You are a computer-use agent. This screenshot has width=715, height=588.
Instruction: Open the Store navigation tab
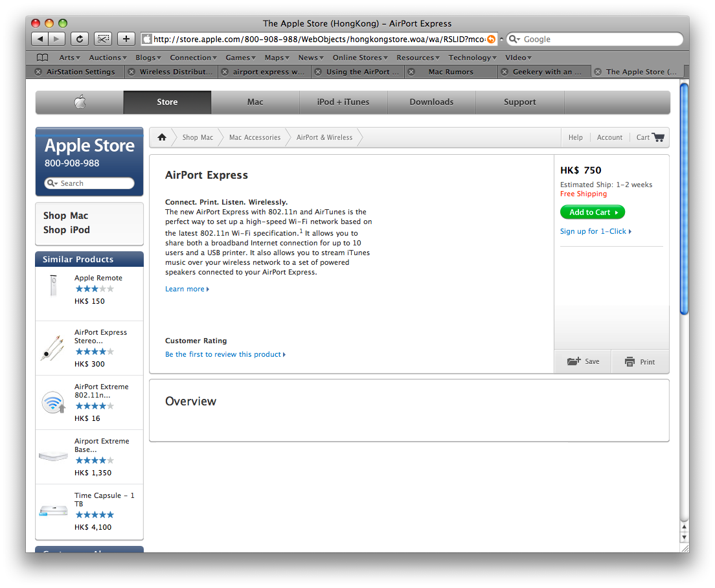click(x=167, y=102)
